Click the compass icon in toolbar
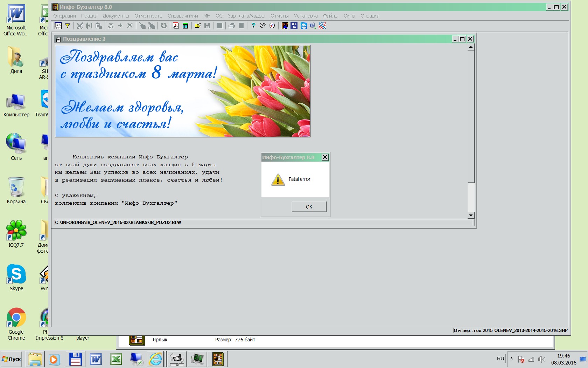The image size is (588, 368). tap(272, 26)
